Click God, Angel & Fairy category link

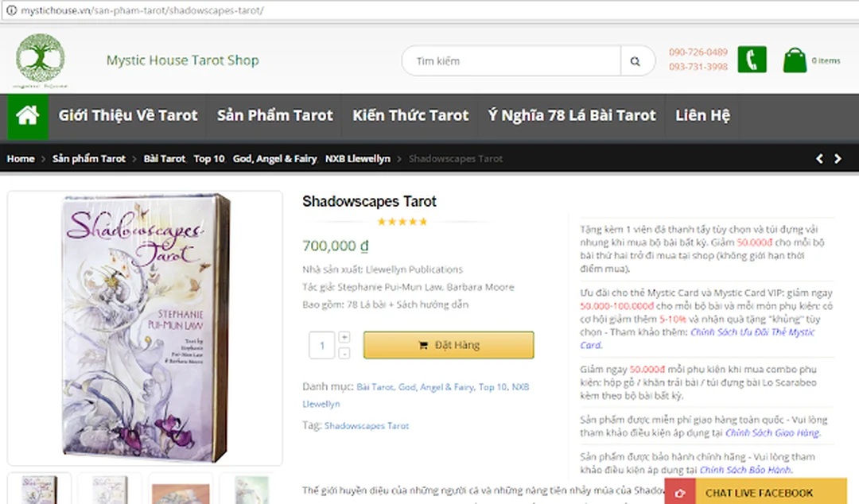coord(436,387)
